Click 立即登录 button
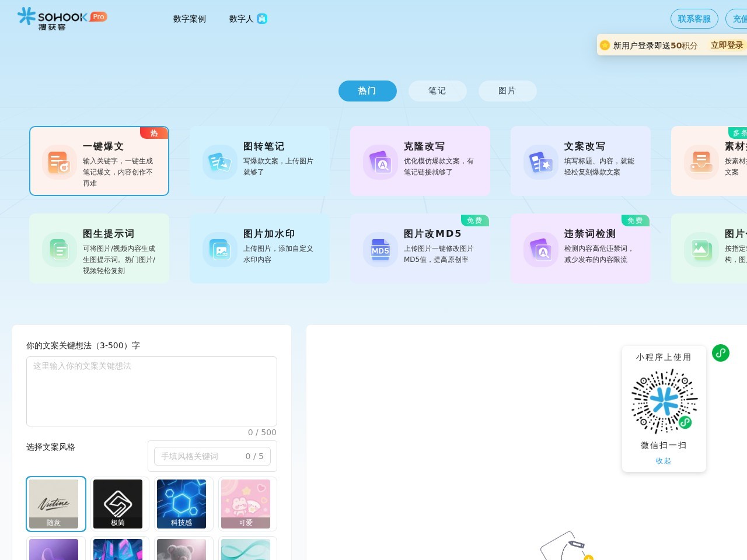The height and width of the screenshot is (560, 747). (727, 45)
